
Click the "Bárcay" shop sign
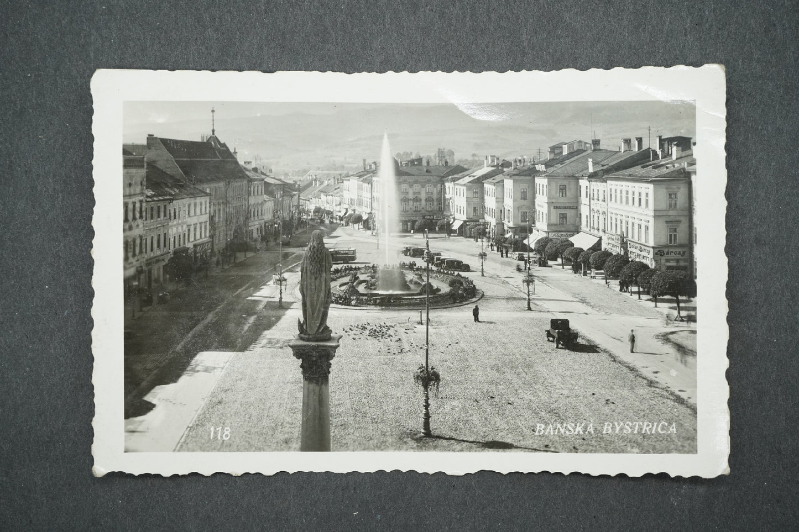point(671,252)
